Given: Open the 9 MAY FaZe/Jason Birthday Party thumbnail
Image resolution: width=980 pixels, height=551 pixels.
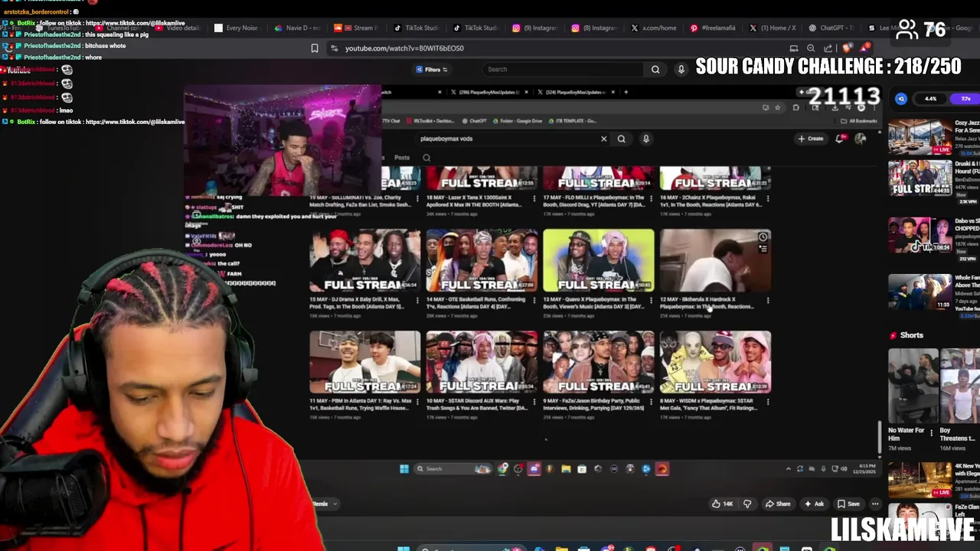Looking at the screenshot, I should pyautogui.click(x=599, y=362).
